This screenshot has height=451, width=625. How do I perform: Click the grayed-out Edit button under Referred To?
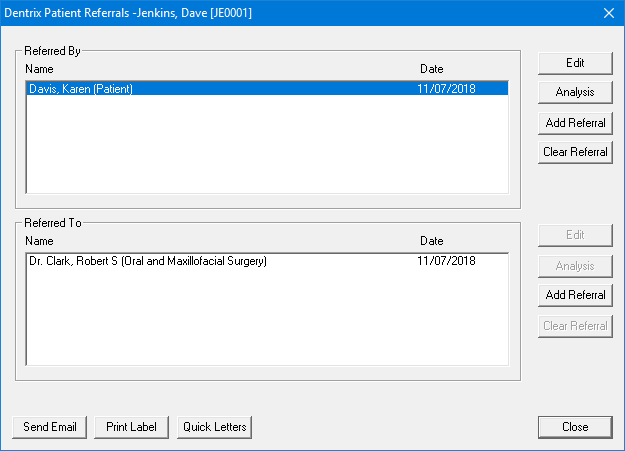point(575,235)
